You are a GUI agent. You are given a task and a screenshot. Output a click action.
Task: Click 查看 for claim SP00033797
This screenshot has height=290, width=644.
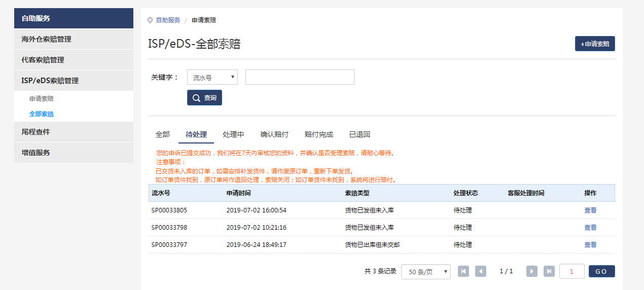pos(590,245)
